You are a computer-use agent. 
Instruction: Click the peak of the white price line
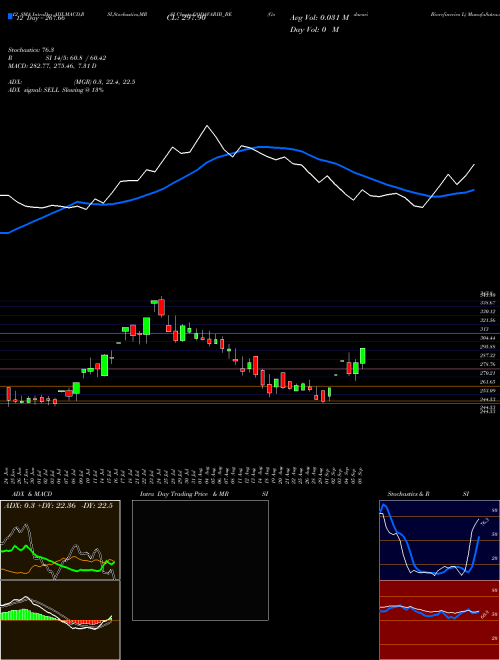click(207, 126)
